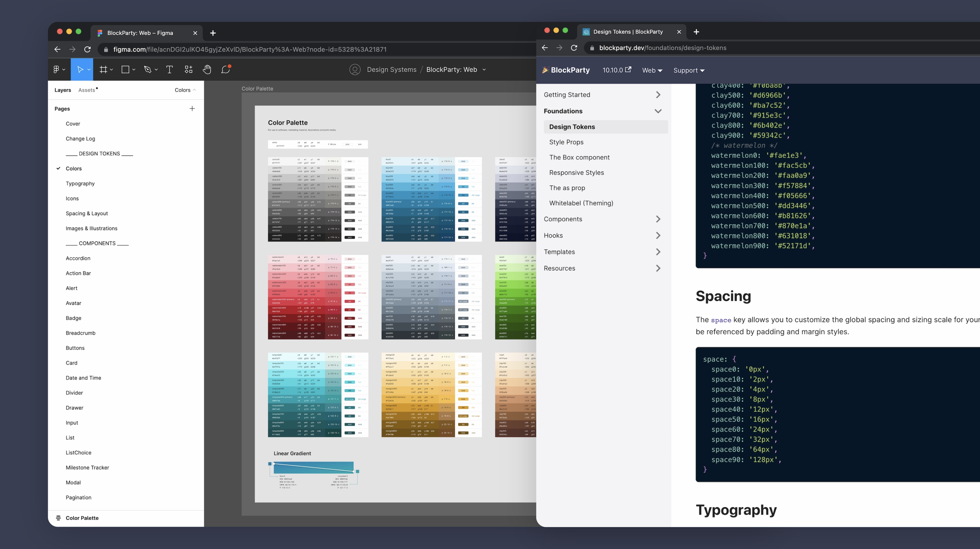
Task: Select the Text tool
Action: tap(169, 69)
